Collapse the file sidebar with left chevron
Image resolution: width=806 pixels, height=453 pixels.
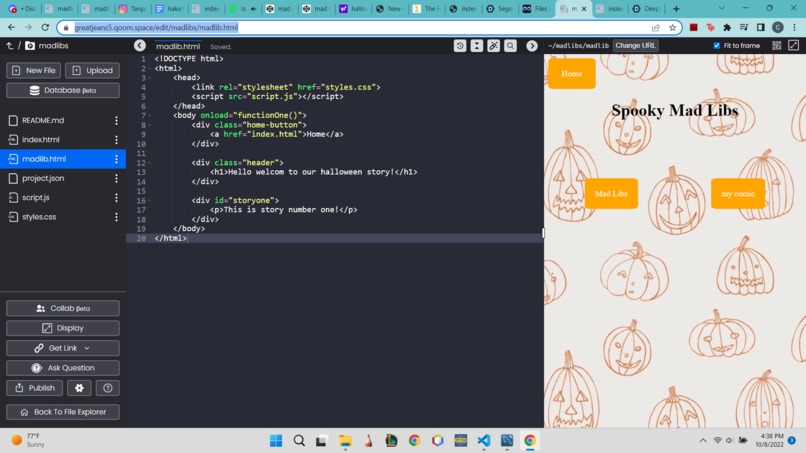click(x=140, y=45)
